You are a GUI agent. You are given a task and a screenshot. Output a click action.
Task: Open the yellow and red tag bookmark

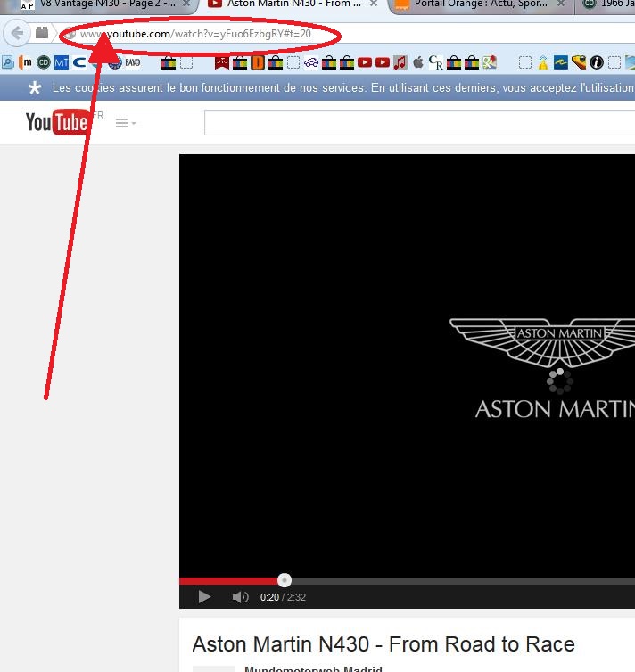579,62
